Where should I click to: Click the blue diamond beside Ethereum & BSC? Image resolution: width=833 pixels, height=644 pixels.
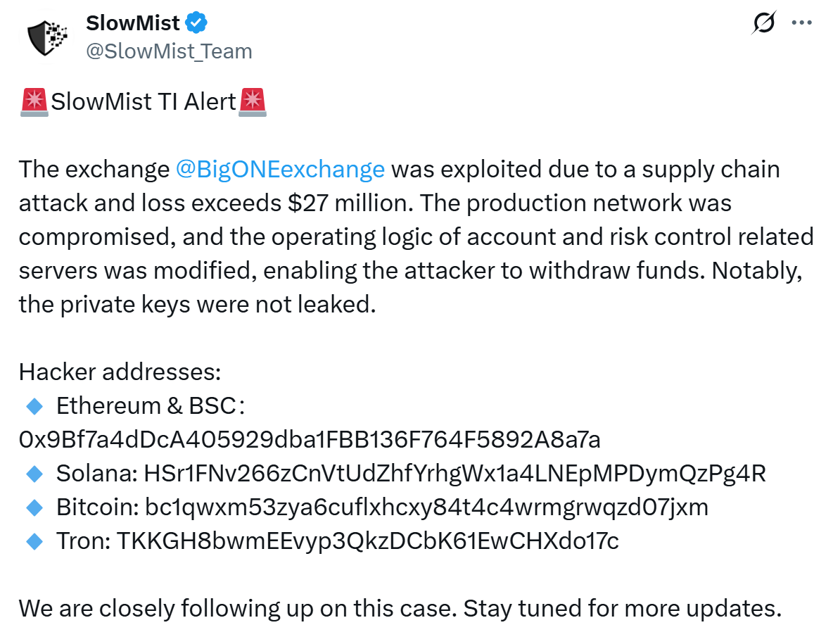click(x=34, y=406)
